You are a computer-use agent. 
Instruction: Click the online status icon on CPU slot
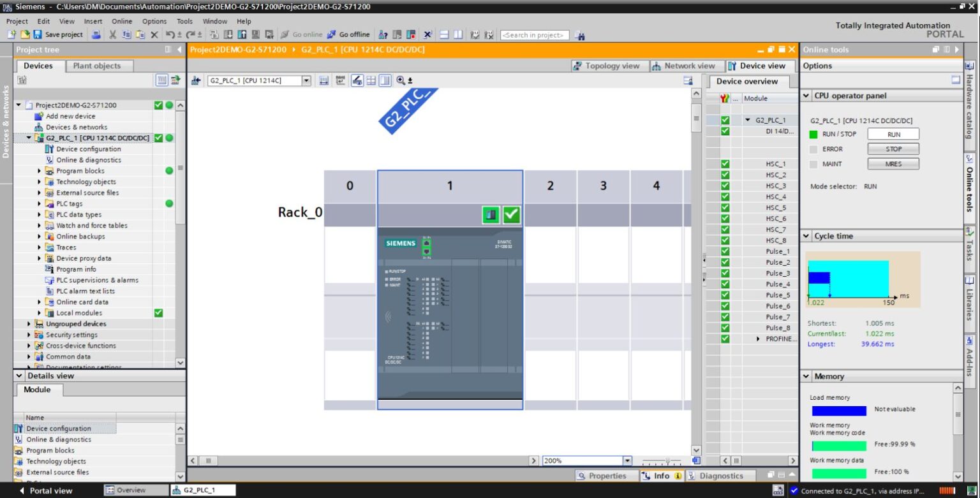pyautogui.click(x=491, y=216)
